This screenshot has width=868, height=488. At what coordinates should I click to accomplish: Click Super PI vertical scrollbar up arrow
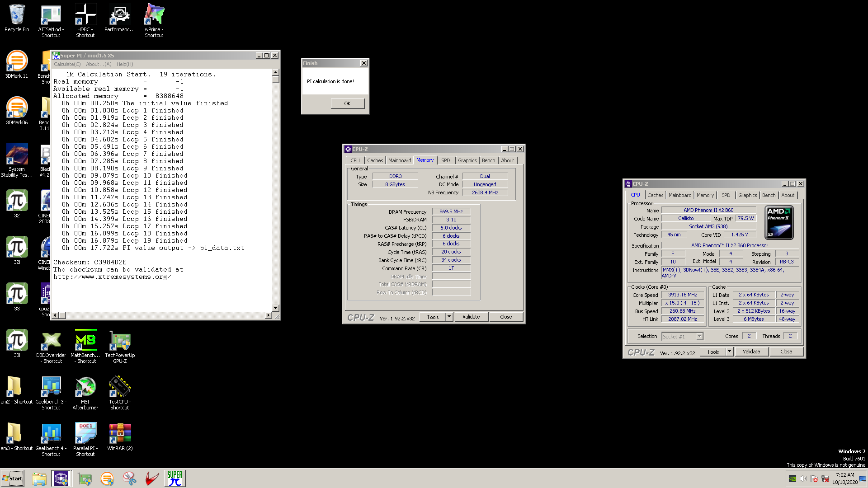tap(276, 72)
